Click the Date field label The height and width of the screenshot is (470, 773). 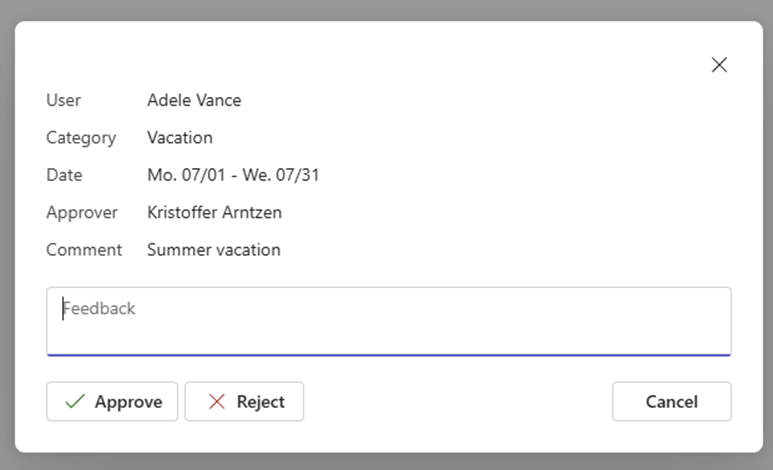[64, 175]
